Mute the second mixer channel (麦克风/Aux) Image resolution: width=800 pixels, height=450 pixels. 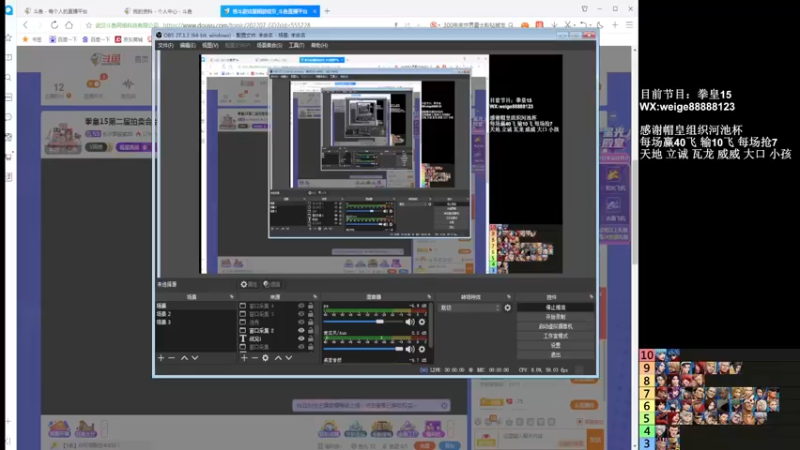(x=410, y=349)
